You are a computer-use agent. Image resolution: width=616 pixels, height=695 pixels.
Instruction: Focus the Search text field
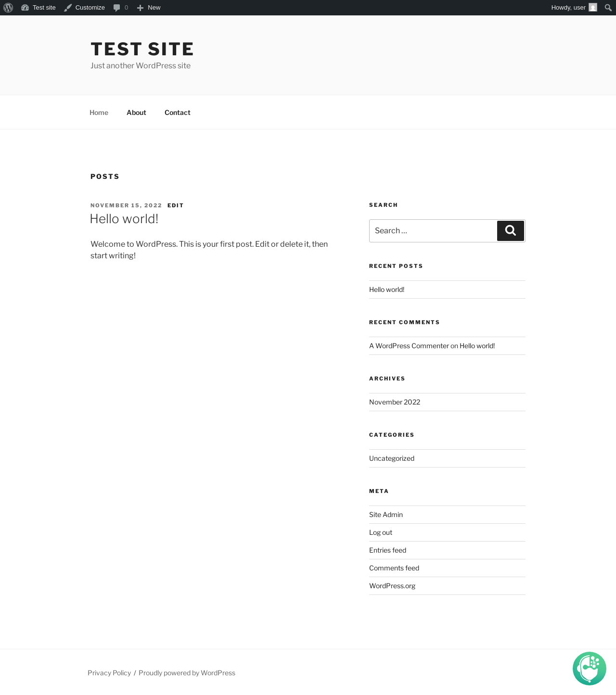point(433,231)
